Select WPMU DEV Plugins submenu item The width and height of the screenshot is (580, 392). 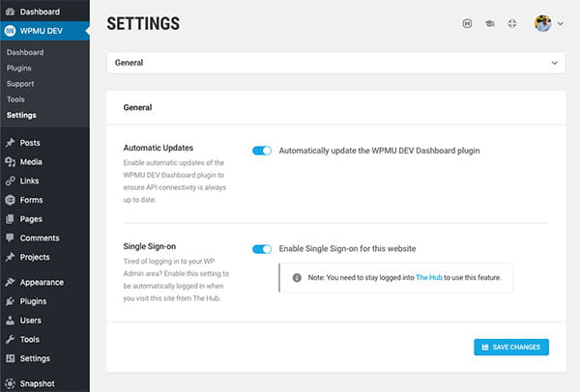(x=18, y=68)
